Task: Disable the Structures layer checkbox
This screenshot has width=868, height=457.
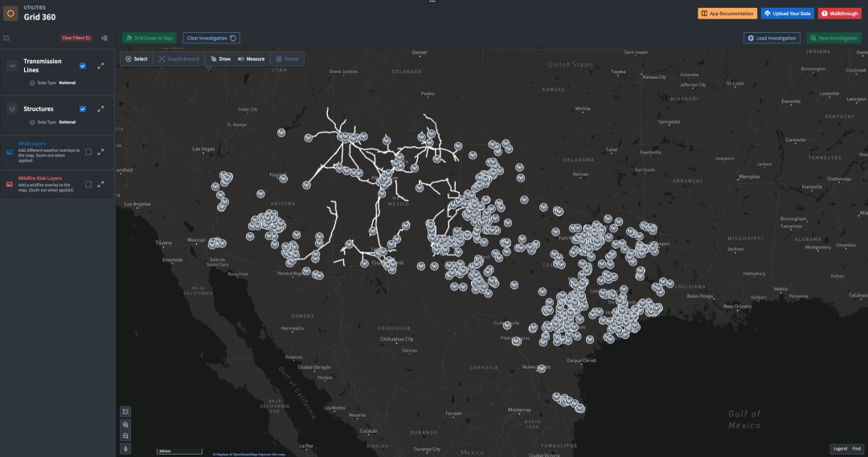Action: coord(83,108)
